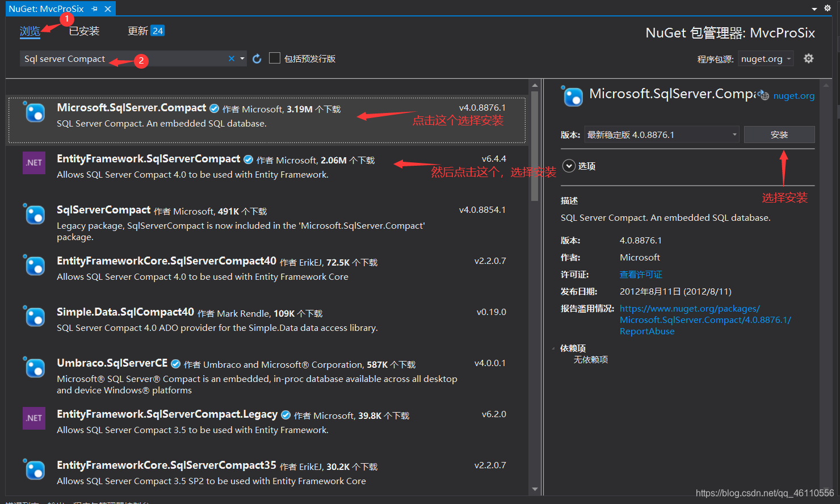Open the nuget.org link in detail pane
This screenshot has height=504, width=840.
(793, 96)
